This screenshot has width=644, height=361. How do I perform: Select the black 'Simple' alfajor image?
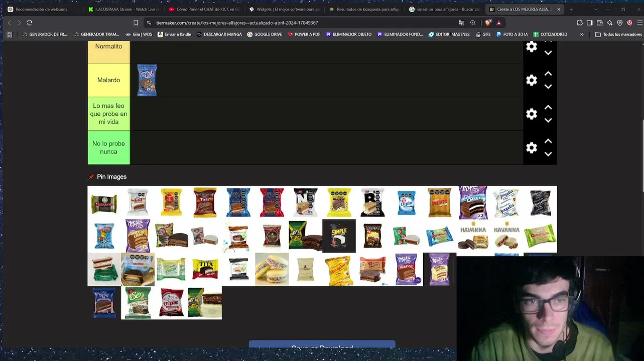tap(339, 236)
